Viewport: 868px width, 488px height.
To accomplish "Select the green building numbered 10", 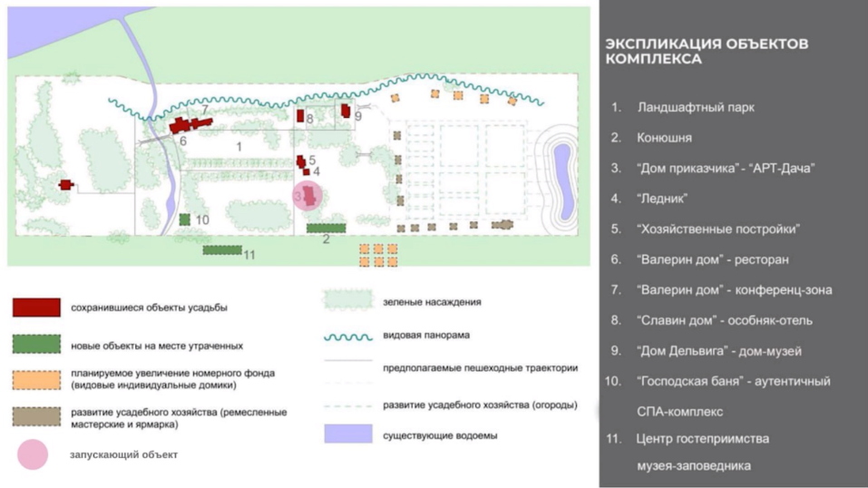I will [x=184, y=220].
